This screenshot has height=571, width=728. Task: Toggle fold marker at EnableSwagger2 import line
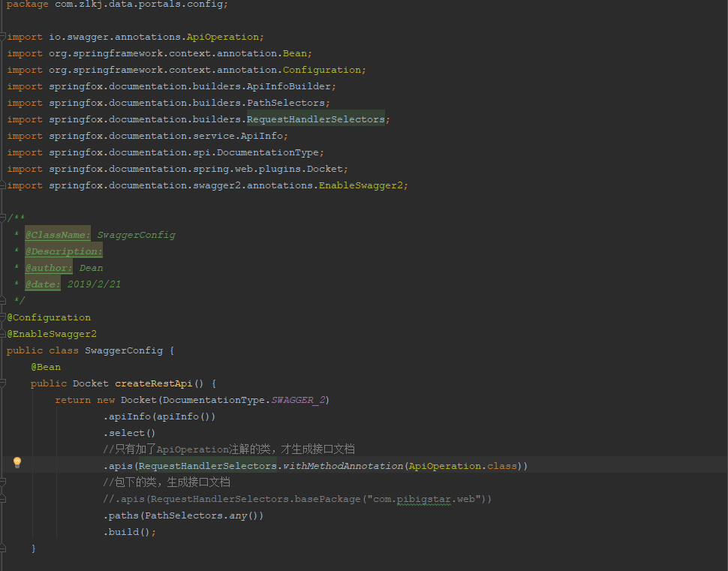click(x=2, y=185)
